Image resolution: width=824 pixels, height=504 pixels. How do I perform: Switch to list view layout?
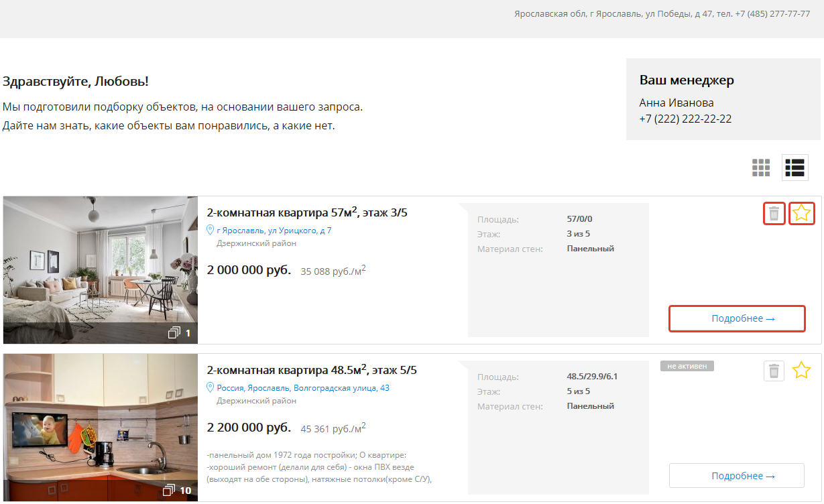point(795,168)
